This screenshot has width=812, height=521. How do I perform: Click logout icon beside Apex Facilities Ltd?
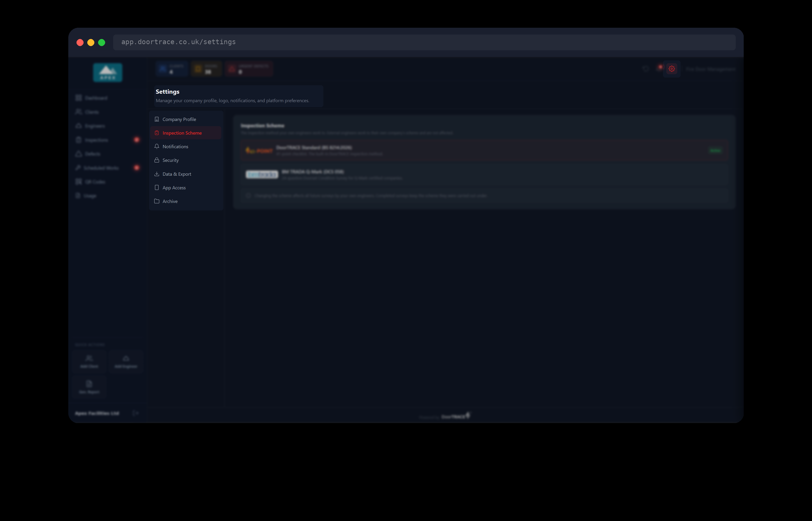135,413
